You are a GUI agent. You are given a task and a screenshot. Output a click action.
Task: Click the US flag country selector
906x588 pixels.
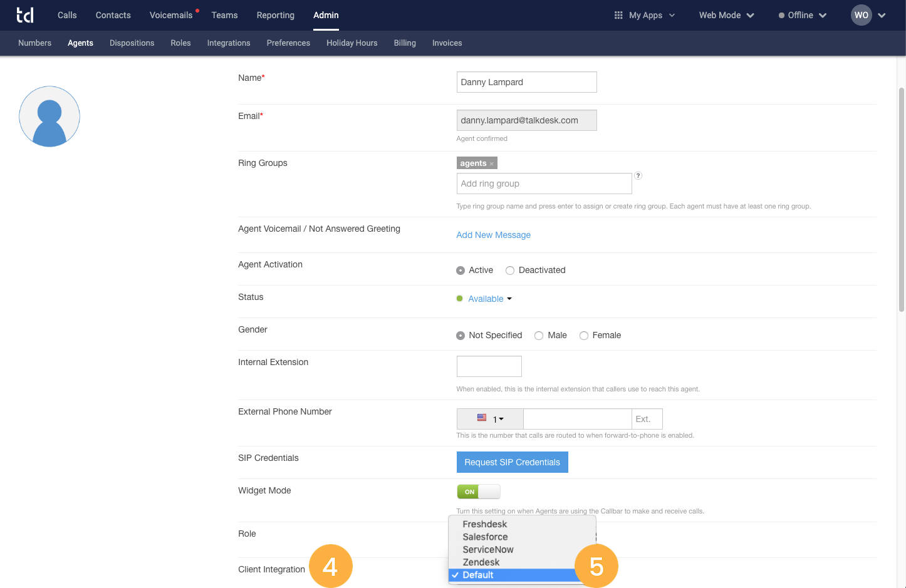pos(482,418)
